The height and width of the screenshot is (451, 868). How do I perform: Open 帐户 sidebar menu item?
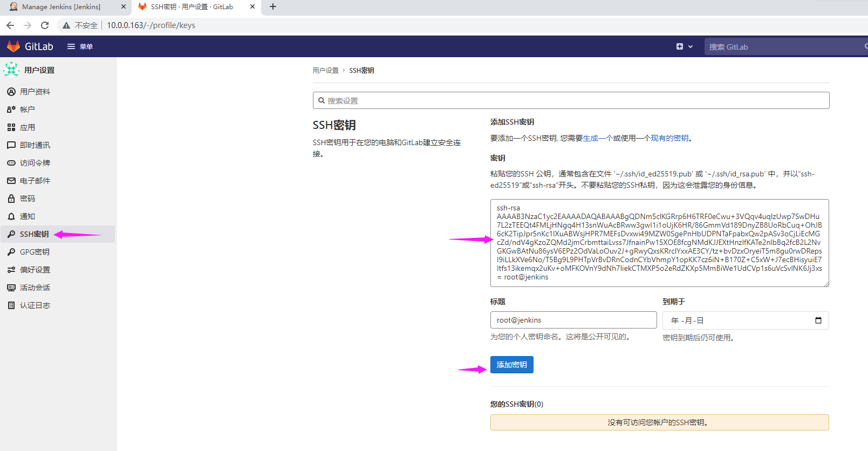coord(58,110)
